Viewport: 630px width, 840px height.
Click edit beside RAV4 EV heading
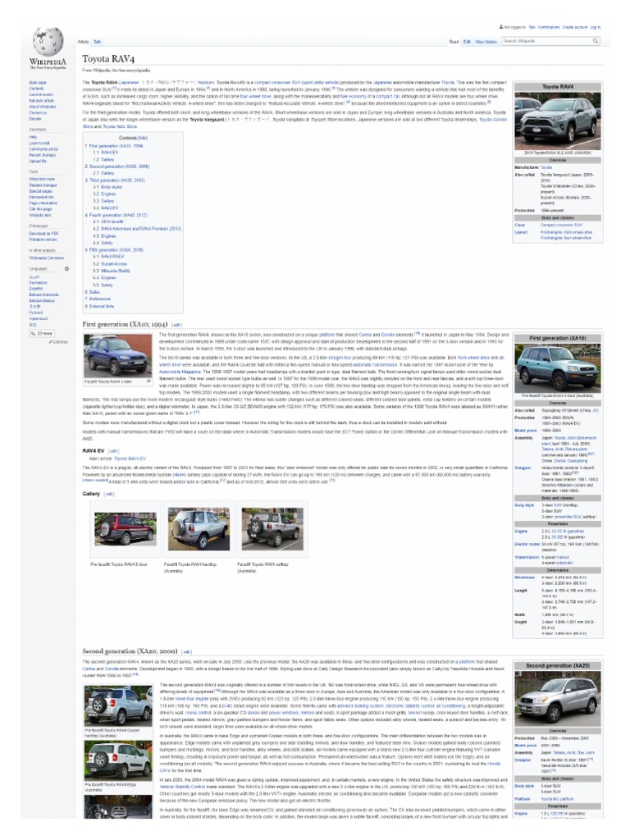coord(113,452)
